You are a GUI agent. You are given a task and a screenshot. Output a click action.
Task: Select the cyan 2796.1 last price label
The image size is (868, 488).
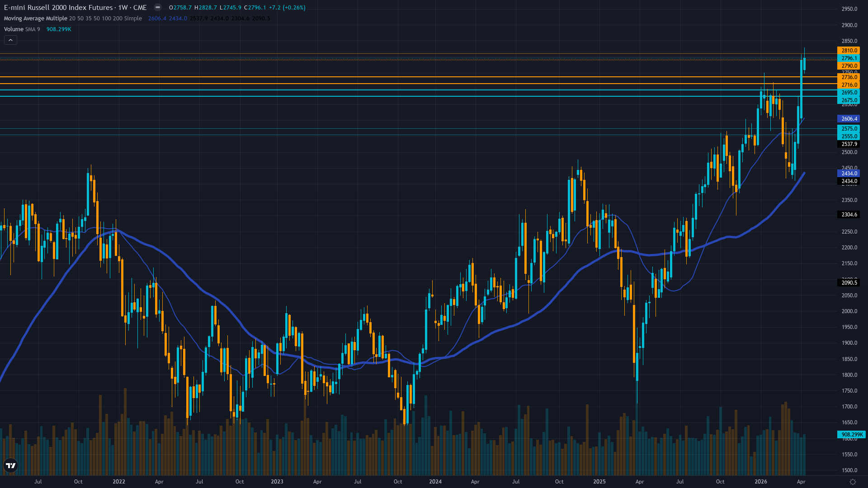[x=849, y=58]
